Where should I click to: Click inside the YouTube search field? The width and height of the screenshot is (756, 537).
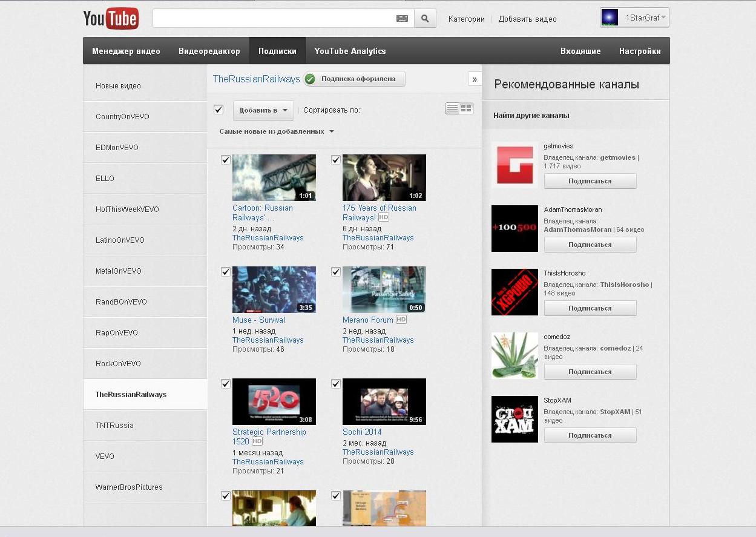(x=274, y=19)
